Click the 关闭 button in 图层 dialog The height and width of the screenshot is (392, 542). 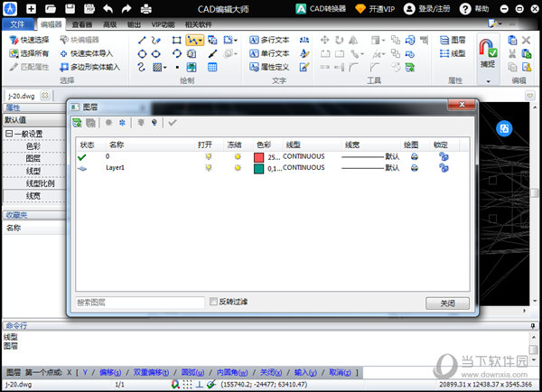(447, 303)
